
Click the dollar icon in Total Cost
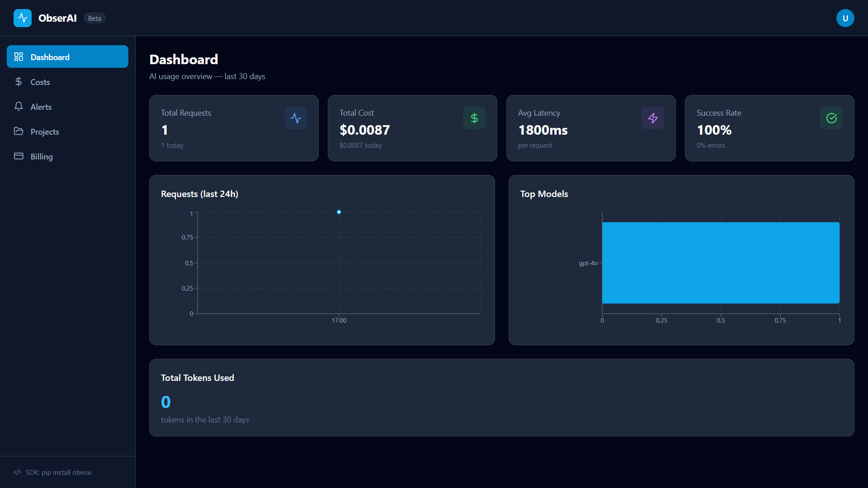[x=474, y=118]
